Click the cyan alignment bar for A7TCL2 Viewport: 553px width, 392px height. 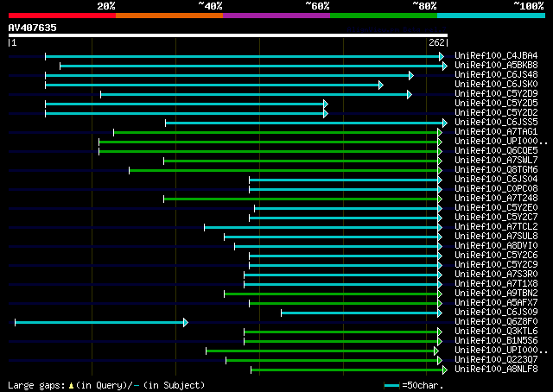tap(323, 227)
